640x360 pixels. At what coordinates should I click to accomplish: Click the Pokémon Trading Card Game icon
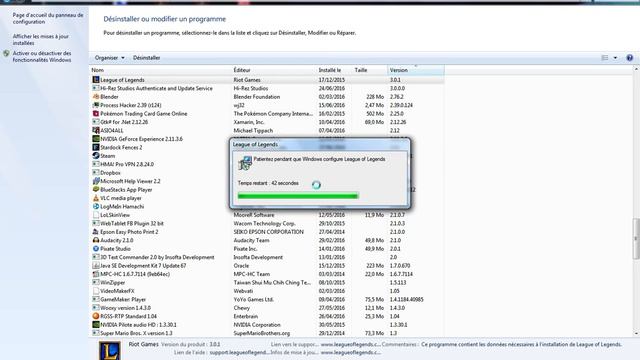click(x=96, y=113)
